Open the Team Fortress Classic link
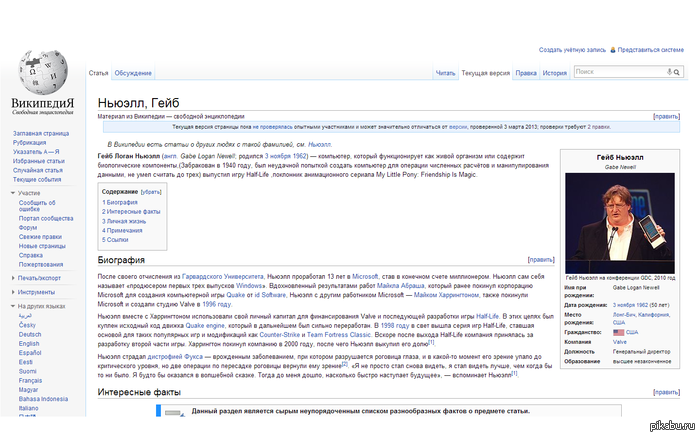Image resolution: width=700 pixels, height=437 pixels. point(339,335)
